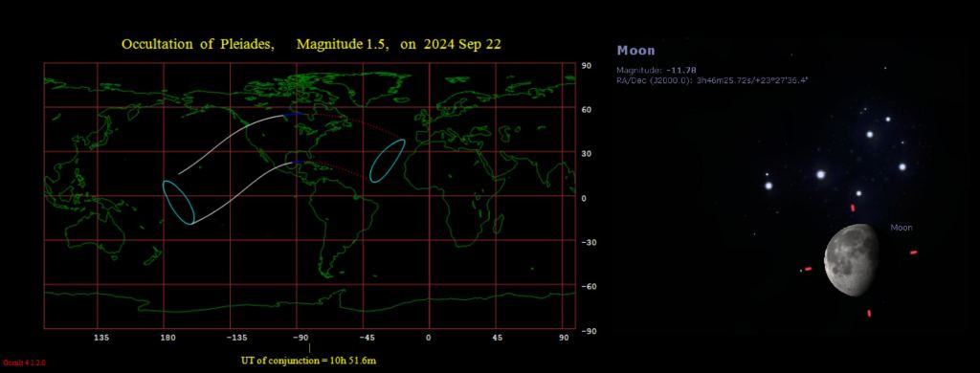Image resolution: width=980 pixels, height=373 pixels.
Task: Click the '30' latitude axis label
Action: 587,154
